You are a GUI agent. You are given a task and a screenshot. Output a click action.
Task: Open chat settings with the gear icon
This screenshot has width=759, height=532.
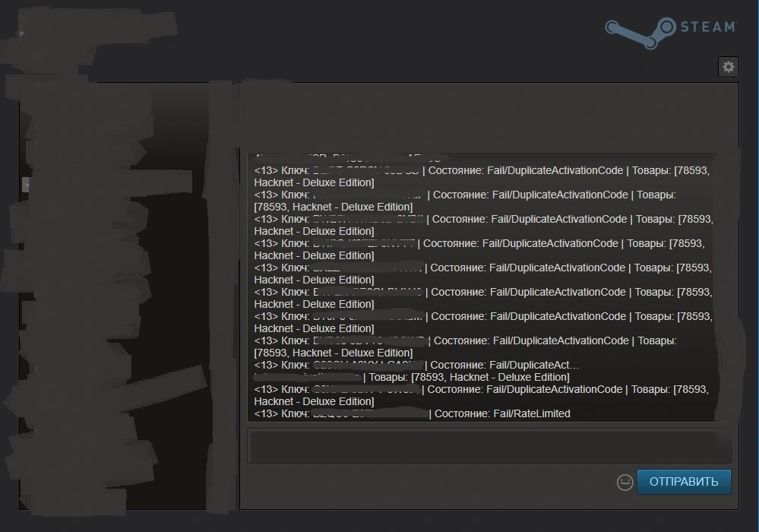(x=728, y=67)
